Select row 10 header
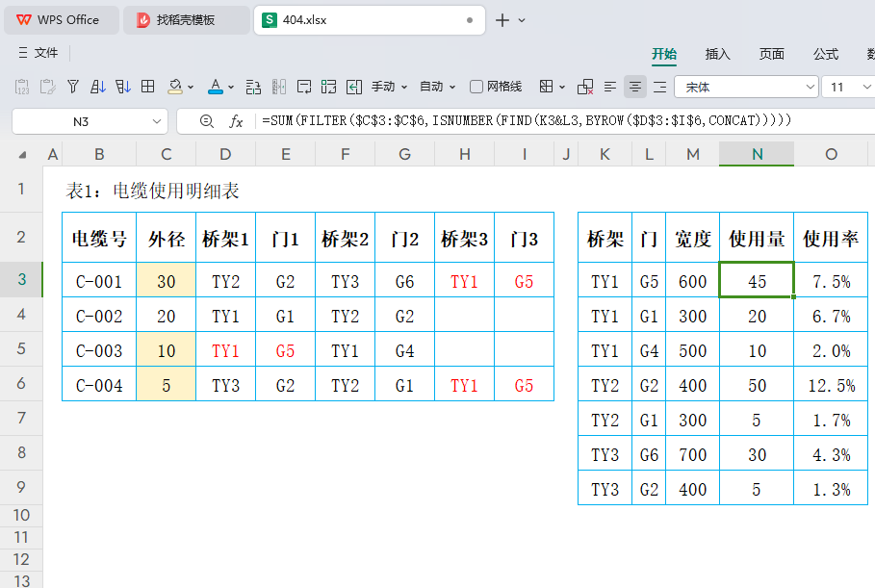 pos(21,515)
